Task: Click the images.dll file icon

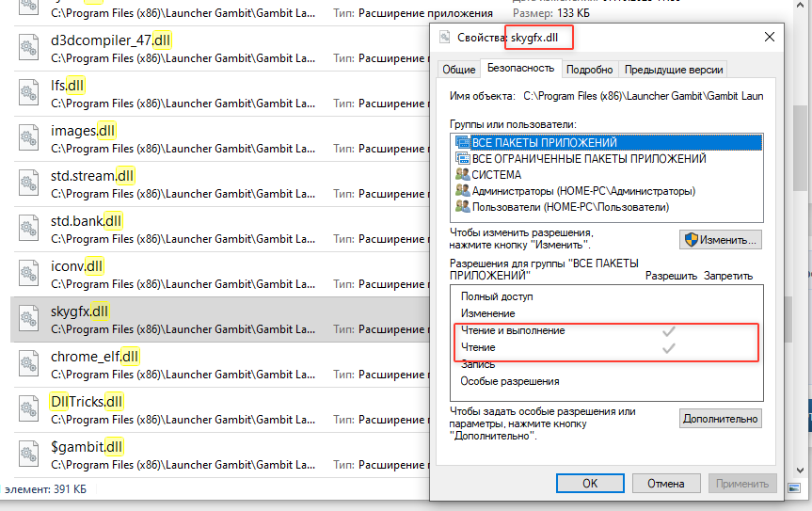Action: pyautogui.click(x=28, y=138)
